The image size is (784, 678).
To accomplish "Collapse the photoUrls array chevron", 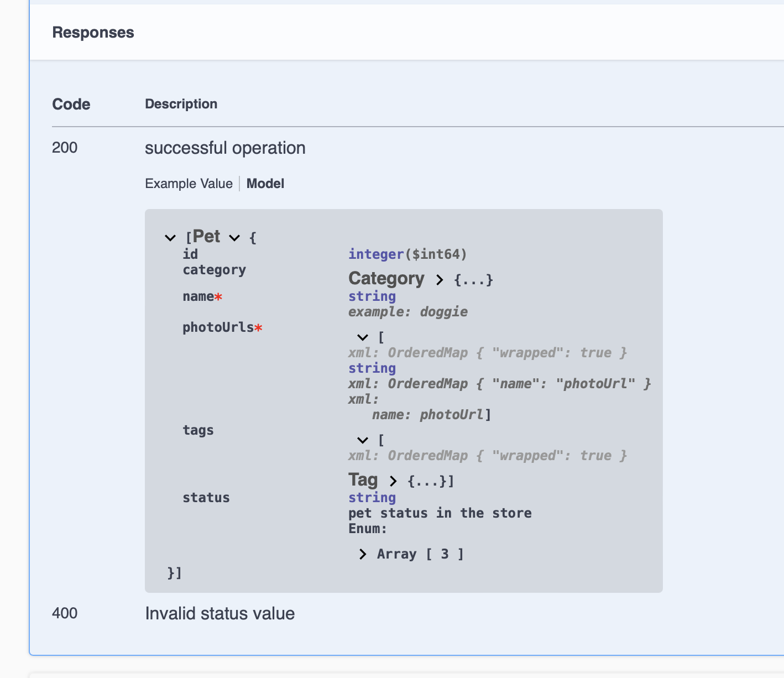I will click(x=363, y=337).
